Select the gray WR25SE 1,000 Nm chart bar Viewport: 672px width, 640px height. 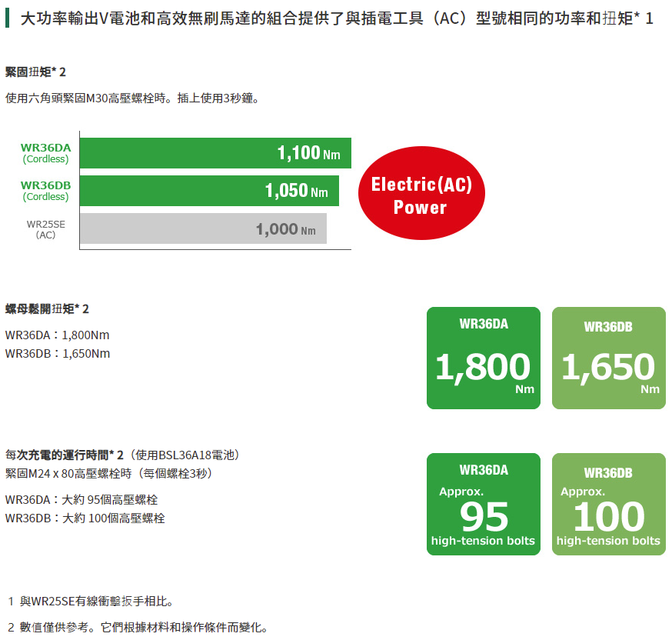pos(203,228)
